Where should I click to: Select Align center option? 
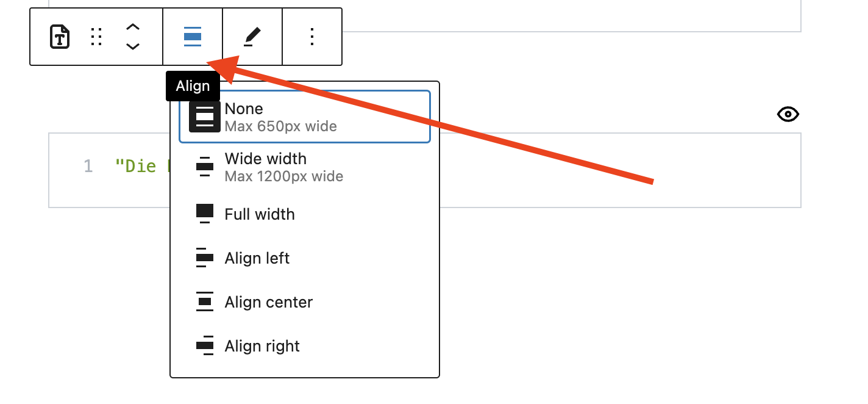[x=269, y=302]
